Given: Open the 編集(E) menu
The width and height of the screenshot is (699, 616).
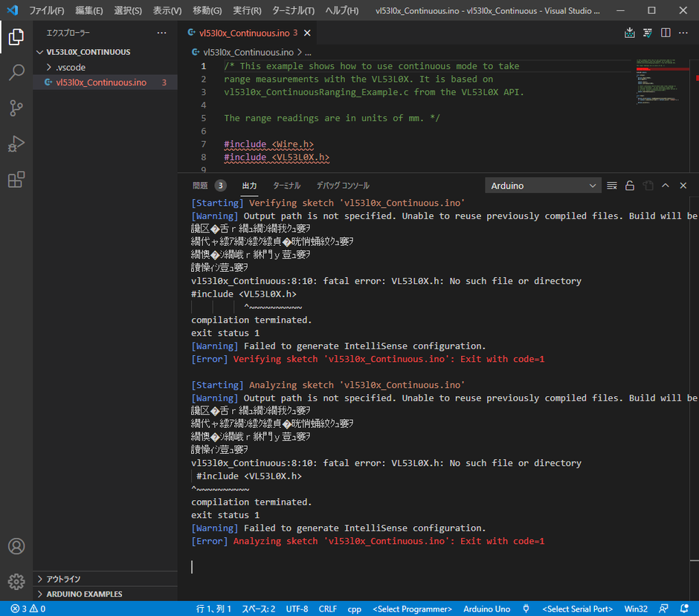Looking at the screenshot, I should pyautogui.click(x=88, y=10).
